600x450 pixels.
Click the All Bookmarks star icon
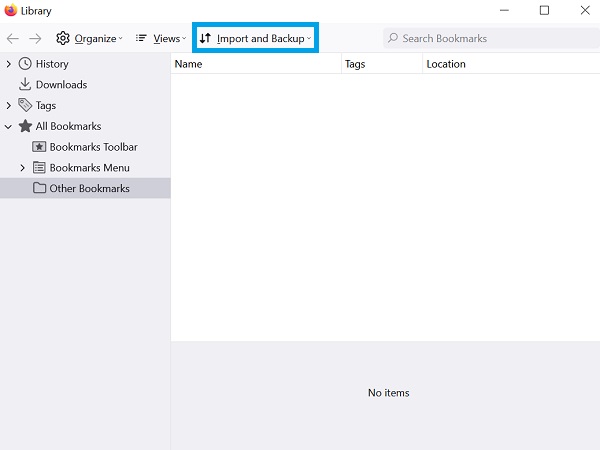pos(26,126)
